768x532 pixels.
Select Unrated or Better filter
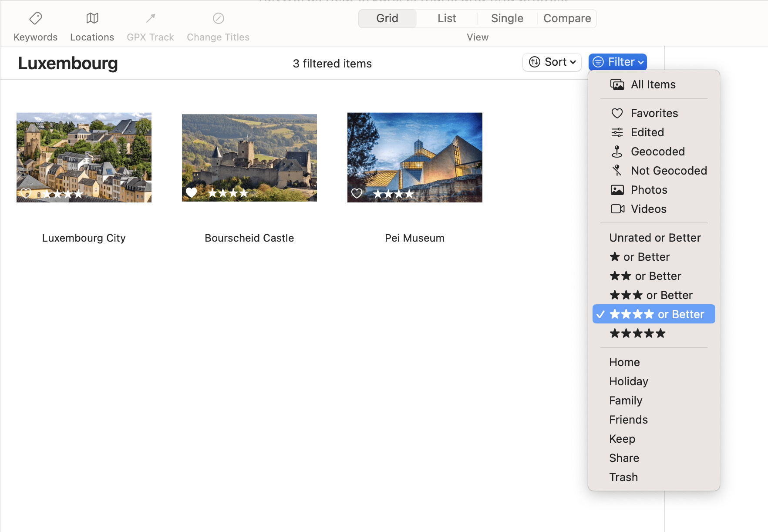653,238
